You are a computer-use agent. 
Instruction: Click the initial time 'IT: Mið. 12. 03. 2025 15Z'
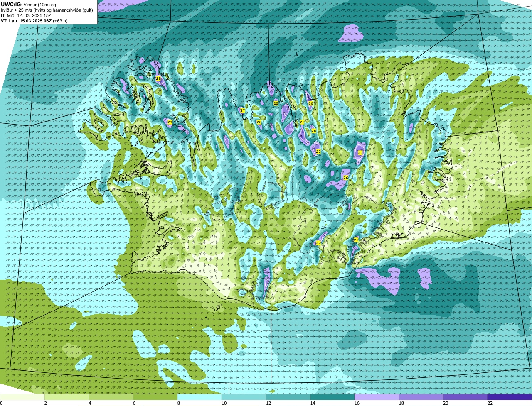pyautogui.click(x=26, y=15)
